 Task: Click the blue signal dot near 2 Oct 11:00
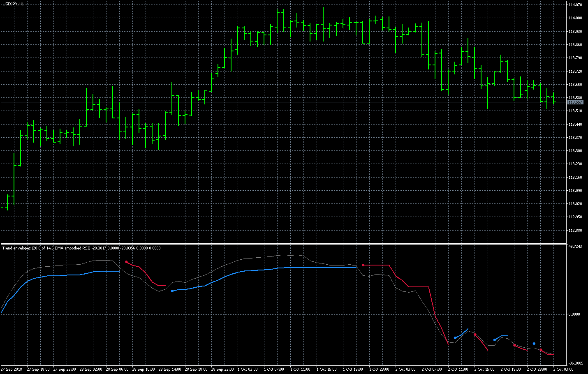pos(455,338)
